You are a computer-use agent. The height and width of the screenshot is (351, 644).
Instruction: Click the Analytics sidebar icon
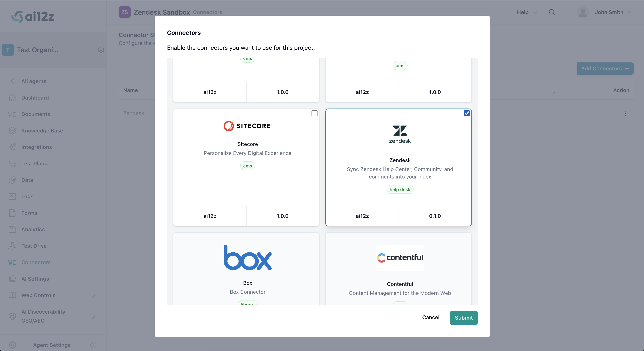[12, 229]
